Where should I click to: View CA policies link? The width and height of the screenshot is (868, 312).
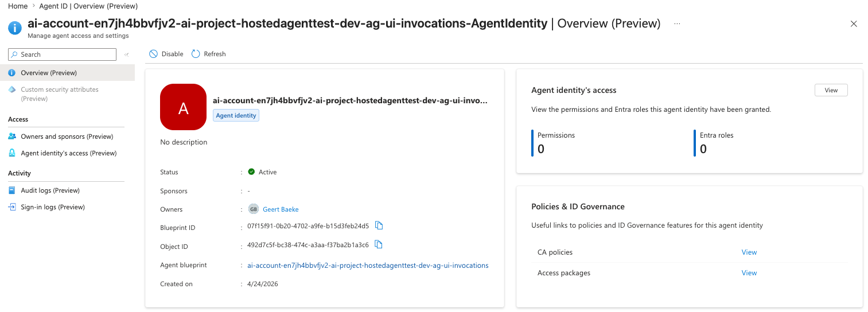click(749, 252)
